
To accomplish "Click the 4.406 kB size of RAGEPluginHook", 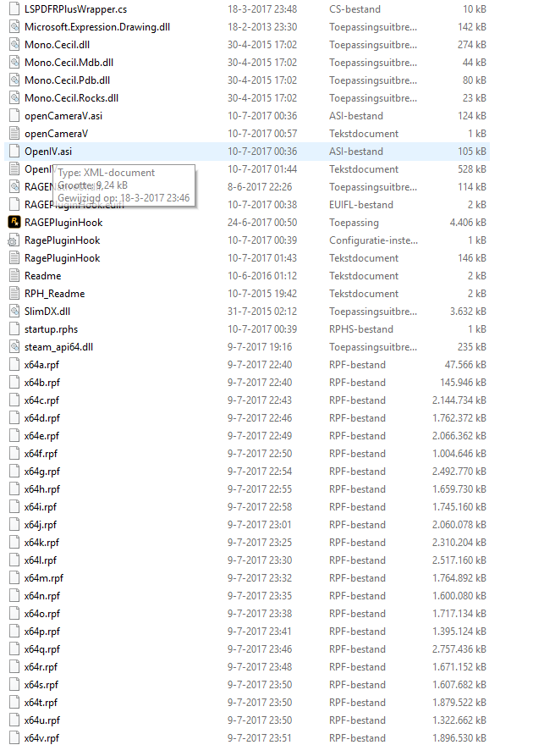I will [467, 223].
